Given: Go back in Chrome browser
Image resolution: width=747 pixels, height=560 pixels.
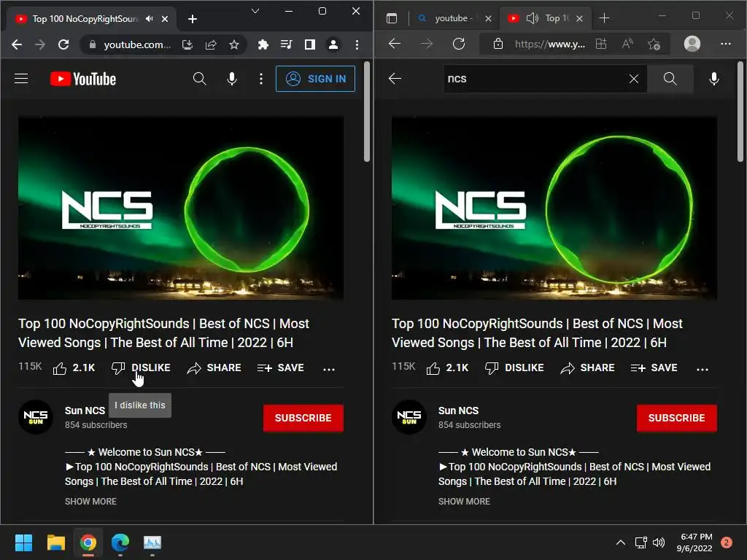Looking at the screenshot, I should pos(17,44).
